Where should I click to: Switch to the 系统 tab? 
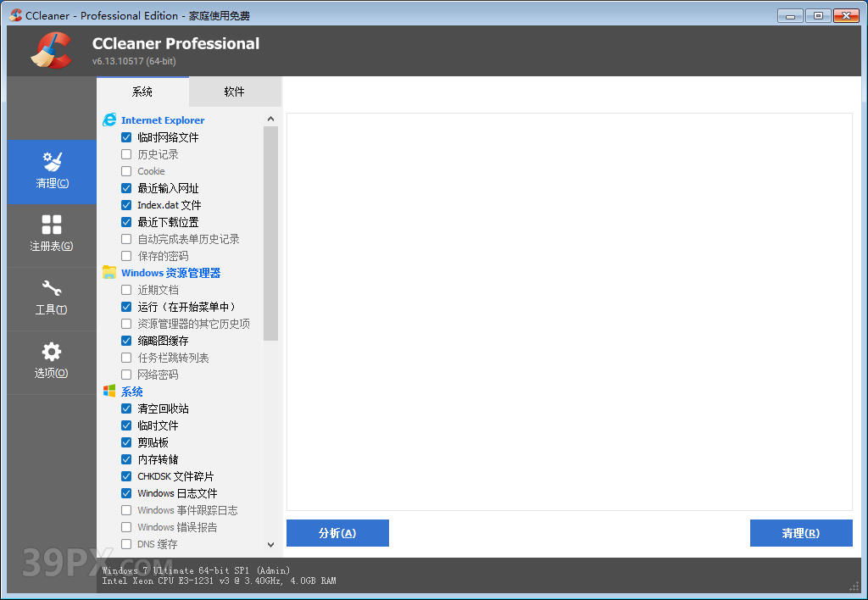coord(142,92)
